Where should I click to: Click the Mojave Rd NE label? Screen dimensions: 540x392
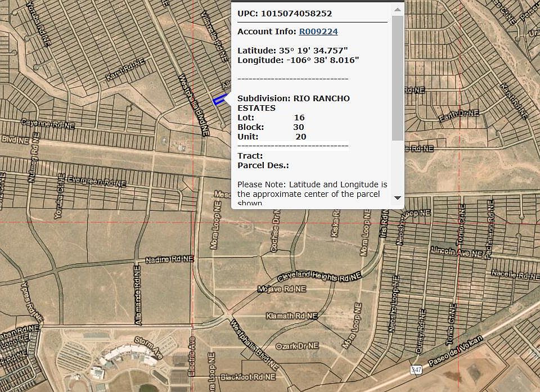pos(281,289)
